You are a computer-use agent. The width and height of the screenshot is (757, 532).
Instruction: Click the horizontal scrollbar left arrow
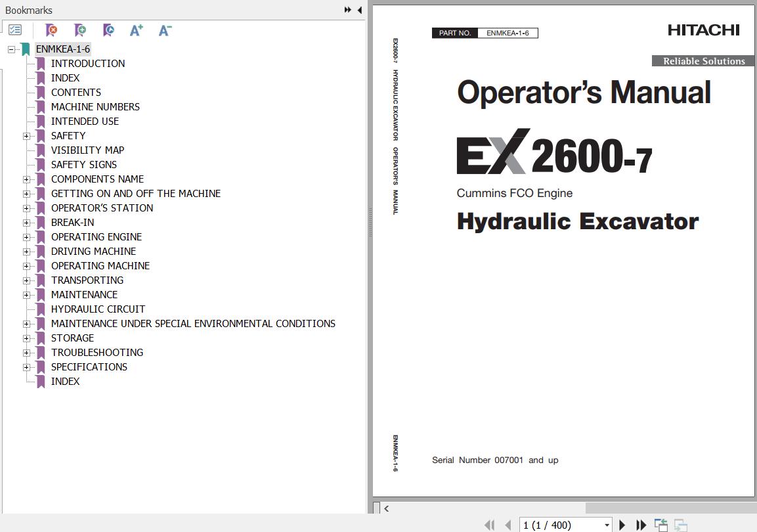[387, 508]
